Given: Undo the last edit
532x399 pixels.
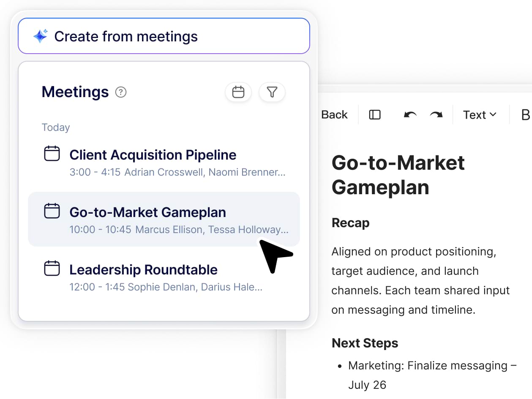Looking at the screenshot, I should [410, 115].
